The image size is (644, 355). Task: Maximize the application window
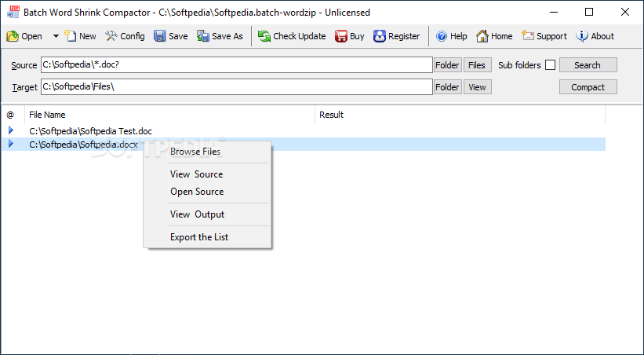click(x=589, y=13)
